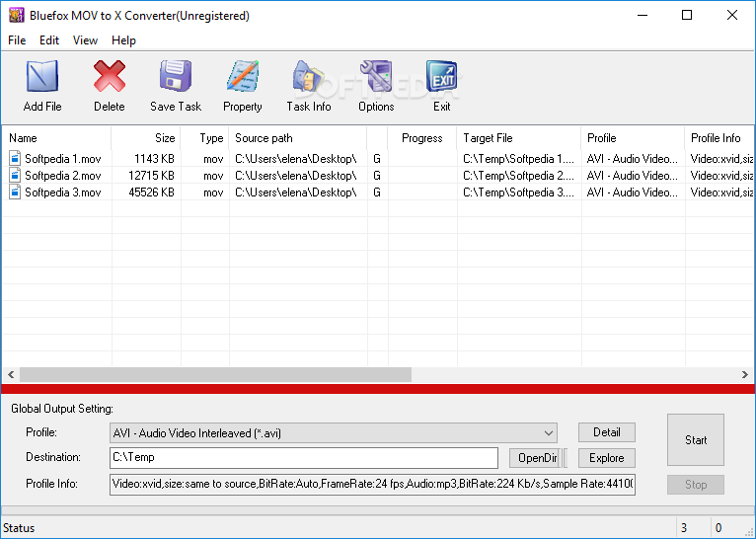Open the Options tool icon
Screen dimensions: 756x539
click(376, 77)
